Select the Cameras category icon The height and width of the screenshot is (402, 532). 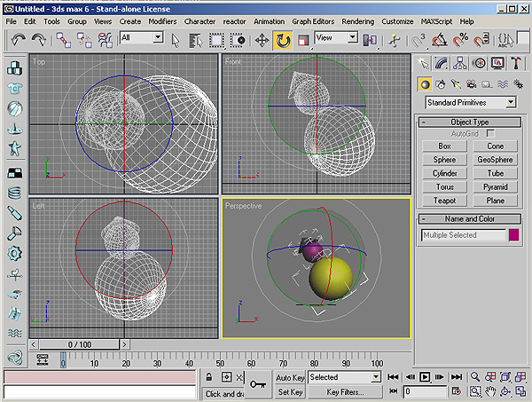(x=471, y=83)
